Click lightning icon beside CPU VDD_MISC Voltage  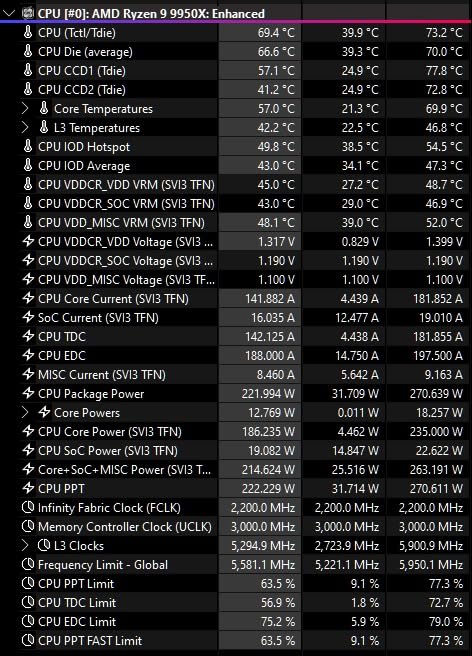coord(28,279)
